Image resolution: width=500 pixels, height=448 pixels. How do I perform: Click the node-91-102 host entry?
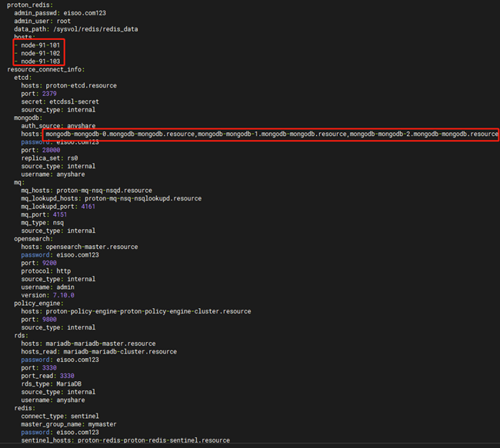(x=41, y=53)
